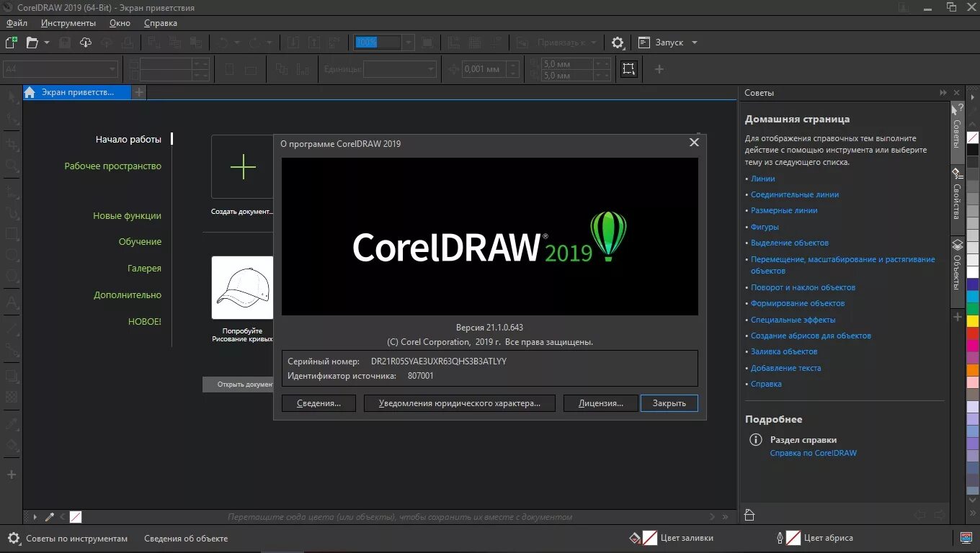Open the Файл menu
The height and width of the screenshot is (553, 980).
coord(17,22)
